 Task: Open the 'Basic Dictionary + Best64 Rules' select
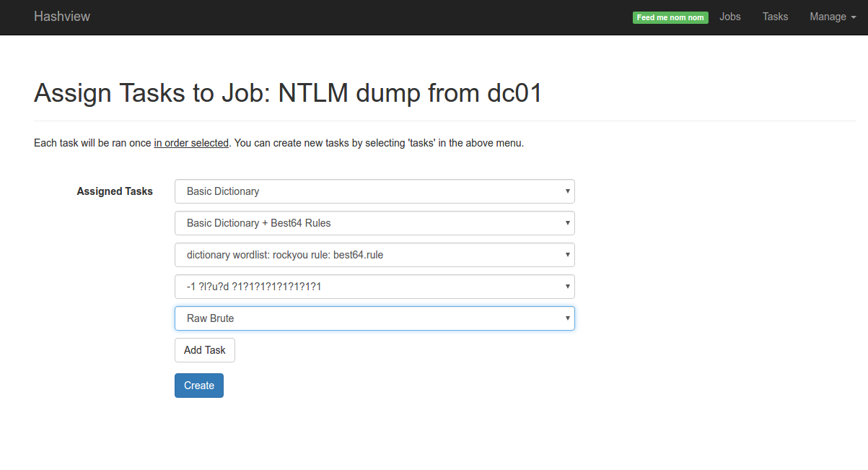pos(374,223)
